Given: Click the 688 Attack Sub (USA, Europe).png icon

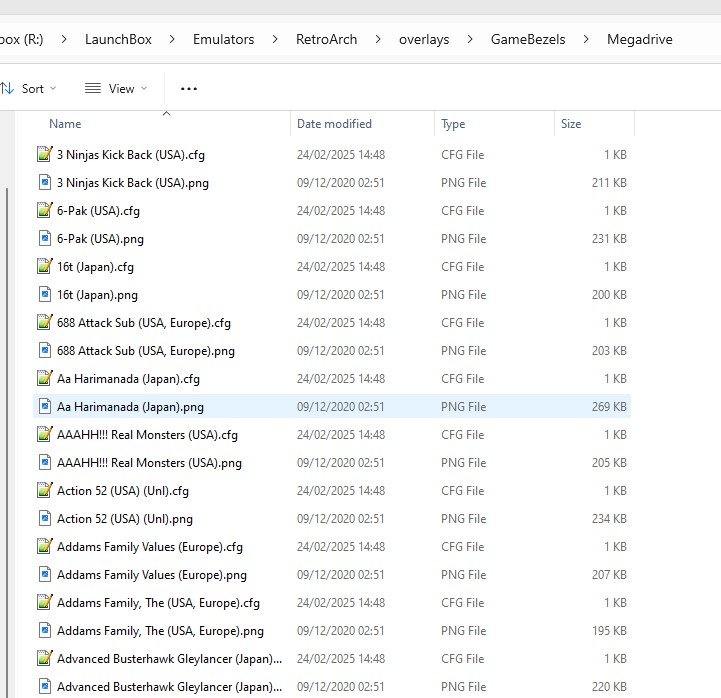Looking at the screenshot, I should coord(45,351).
